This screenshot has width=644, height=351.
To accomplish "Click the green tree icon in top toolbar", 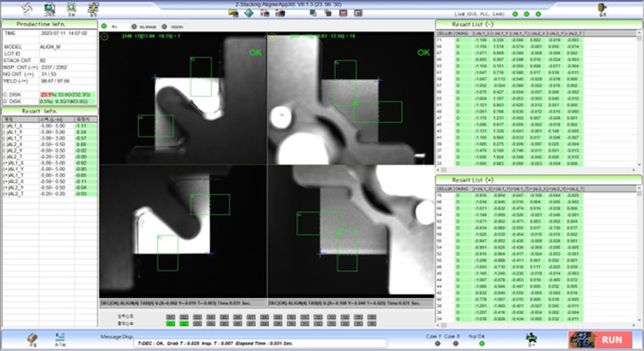I will pos(71,8).
